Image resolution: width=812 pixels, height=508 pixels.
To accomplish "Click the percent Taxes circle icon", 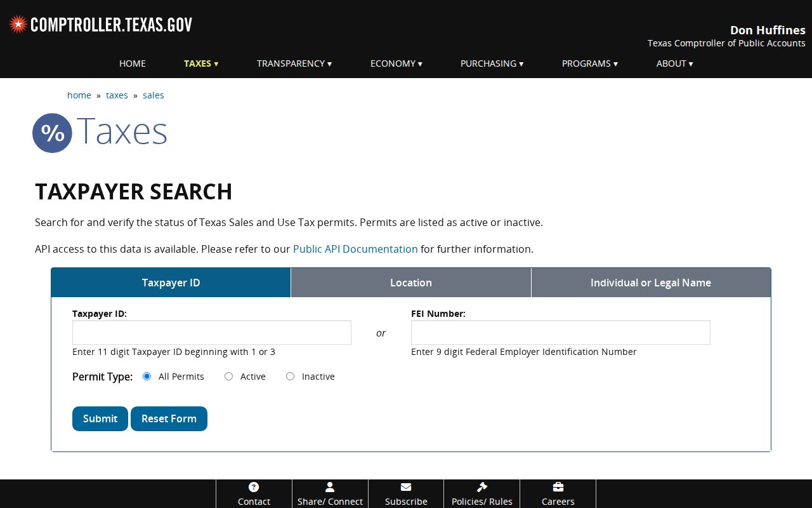I will point(52,133).
